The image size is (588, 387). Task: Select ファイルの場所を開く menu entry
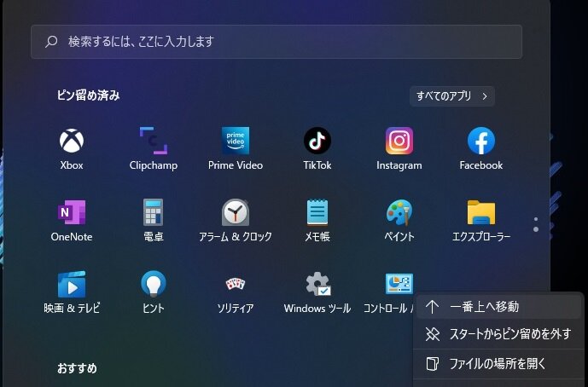[498, 363]
